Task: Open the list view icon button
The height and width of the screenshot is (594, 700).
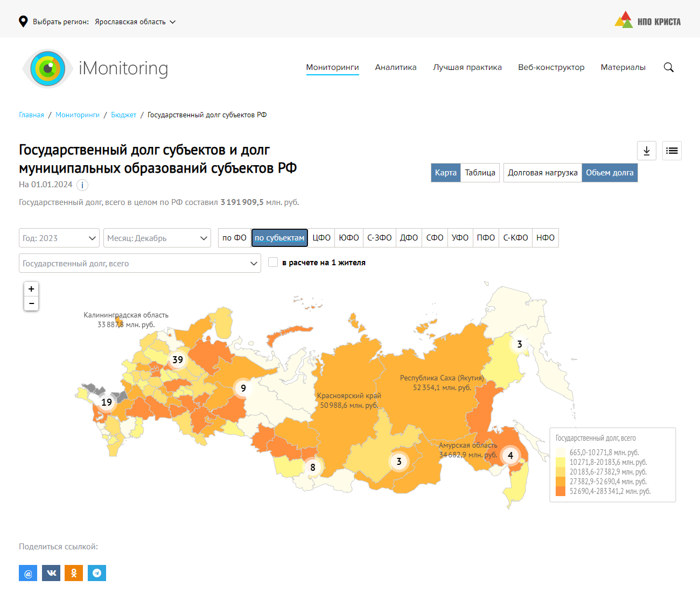Action: click(x=671, y=151)
